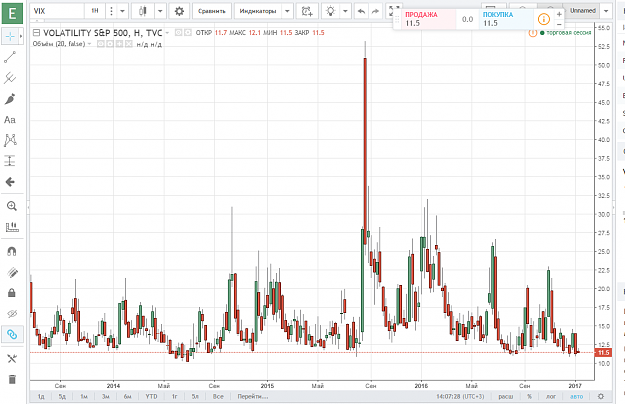Toggle расш extended hours option

[x=506, y=396]
